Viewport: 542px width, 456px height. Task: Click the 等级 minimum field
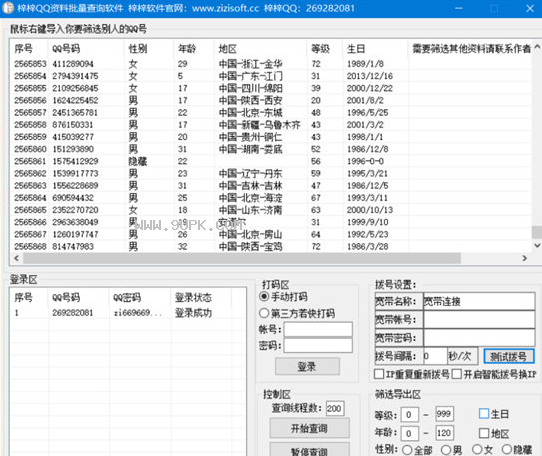coord(410,415)
